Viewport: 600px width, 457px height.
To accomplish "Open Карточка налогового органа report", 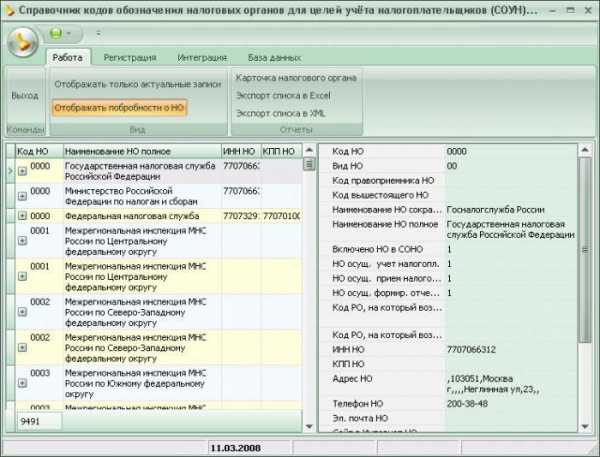I will [x=295, y=77].
